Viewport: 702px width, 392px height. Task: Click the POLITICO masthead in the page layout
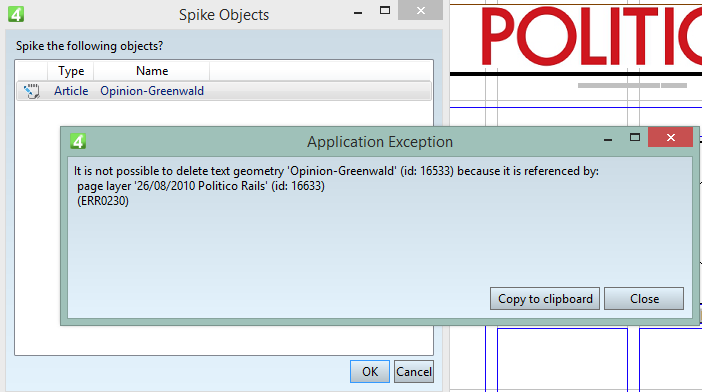click(x=591, y=36)
